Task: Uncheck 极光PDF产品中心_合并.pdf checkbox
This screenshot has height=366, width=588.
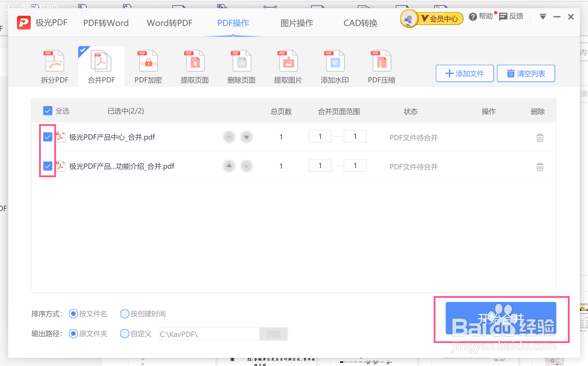Action: 48,137
